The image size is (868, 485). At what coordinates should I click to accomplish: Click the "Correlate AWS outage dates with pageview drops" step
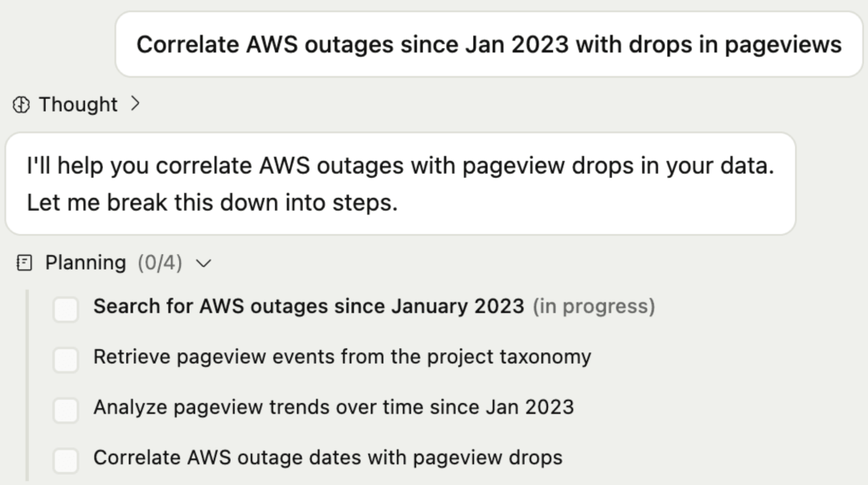328,458
